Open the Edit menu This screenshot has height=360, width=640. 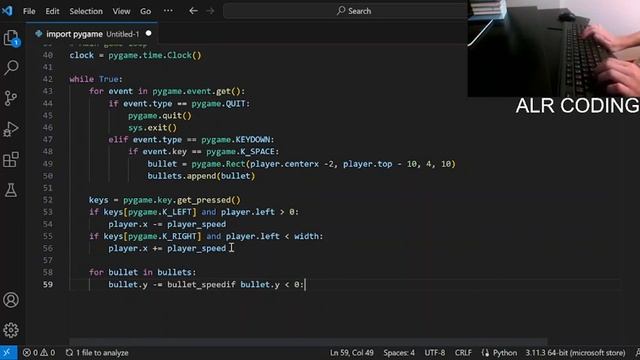click(x=52, y=11)
